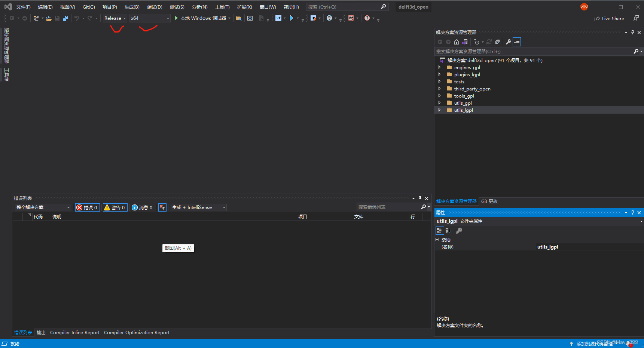644x348 pixels.
Task: Toggle Preview Selected Items in Solution Explorer
Action: pyautogui.click(x=517, y=42)
